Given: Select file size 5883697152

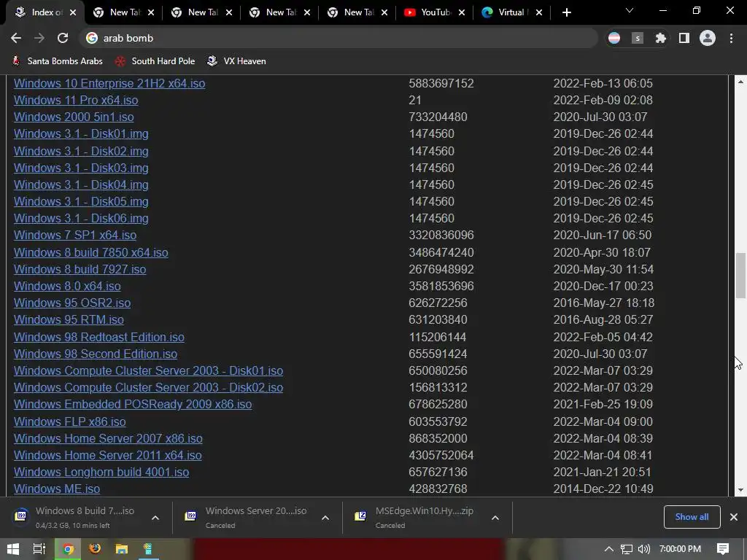Looking at the screenshot, I should tap(441, 83).
